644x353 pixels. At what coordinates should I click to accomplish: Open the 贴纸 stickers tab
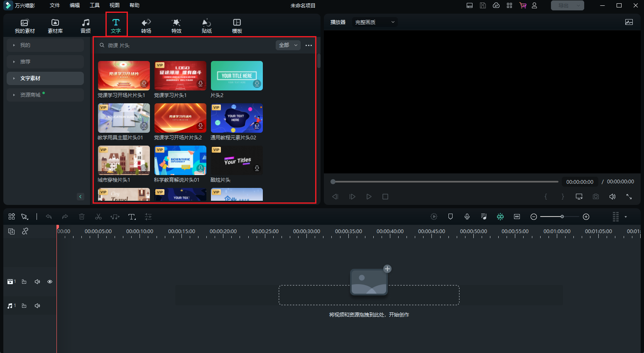click(207, 26)
